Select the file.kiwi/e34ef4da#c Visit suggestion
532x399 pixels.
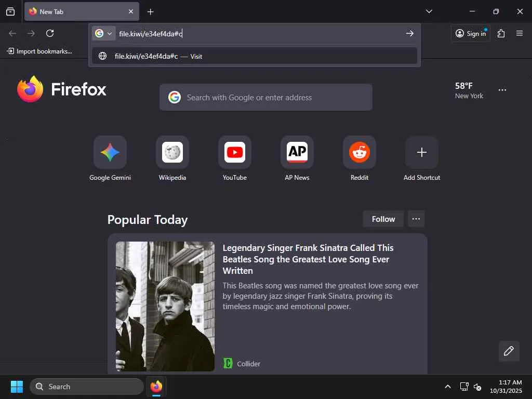coord(255,56)
